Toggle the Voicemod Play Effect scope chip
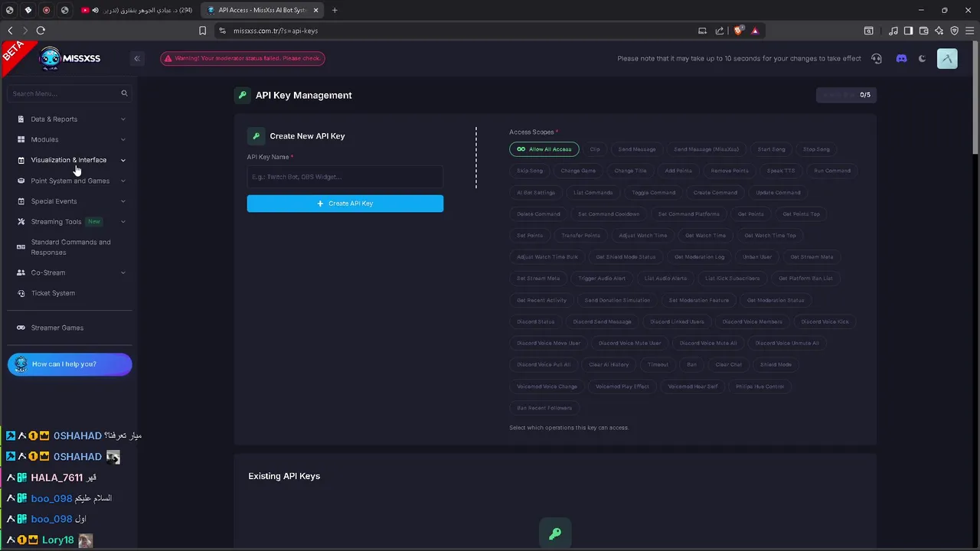The width and height of the screenshot is (980, 551). (x=622, y=386)
